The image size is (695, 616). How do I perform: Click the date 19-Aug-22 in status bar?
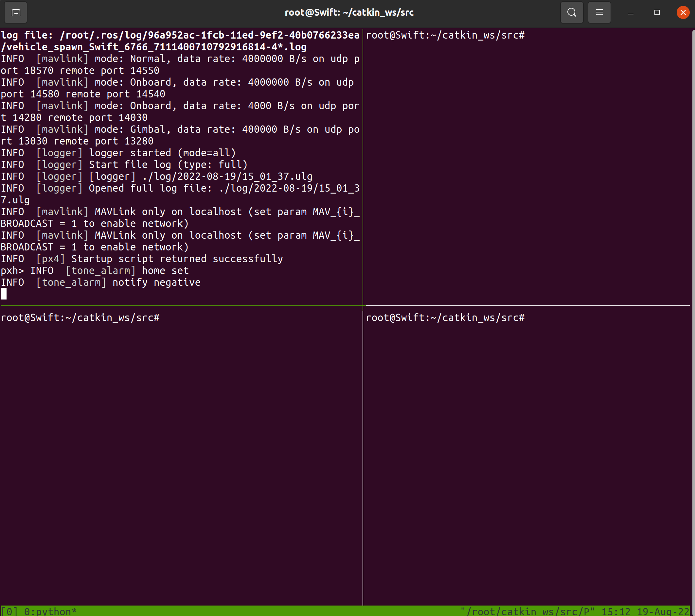pos(663,611)
